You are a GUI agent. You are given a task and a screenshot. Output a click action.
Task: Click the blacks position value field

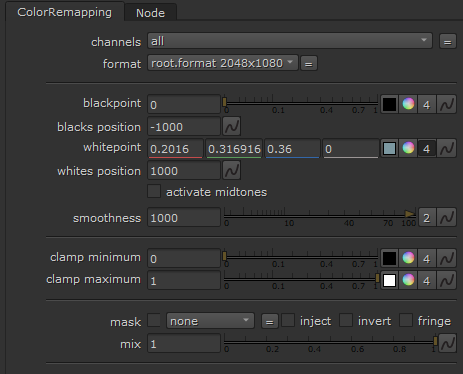(184, 127)
